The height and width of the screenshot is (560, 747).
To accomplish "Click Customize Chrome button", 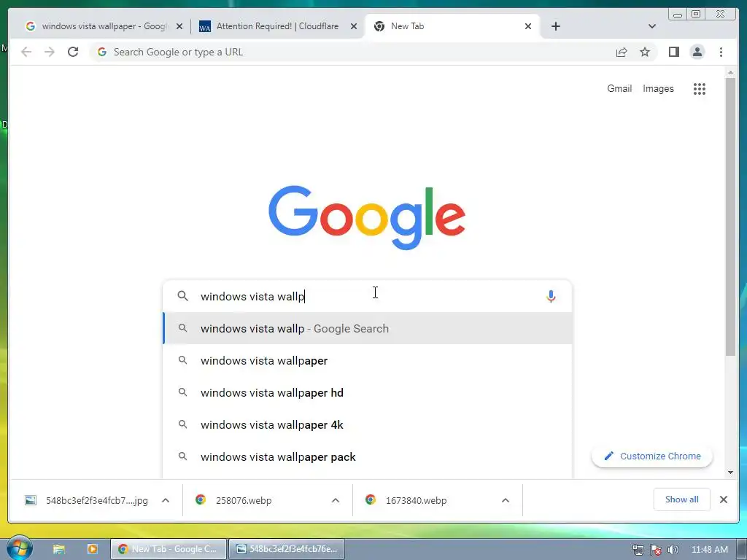I will 651,456.
